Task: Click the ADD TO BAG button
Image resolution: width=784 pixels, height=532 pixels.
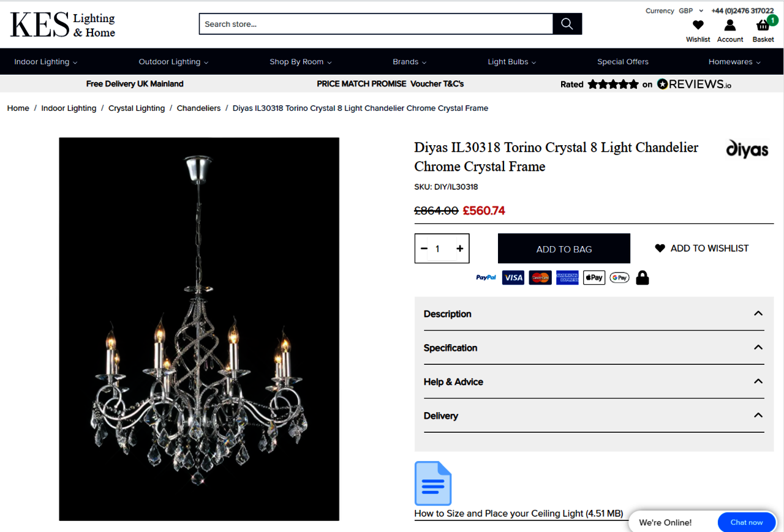Action: tap(564, 249)
